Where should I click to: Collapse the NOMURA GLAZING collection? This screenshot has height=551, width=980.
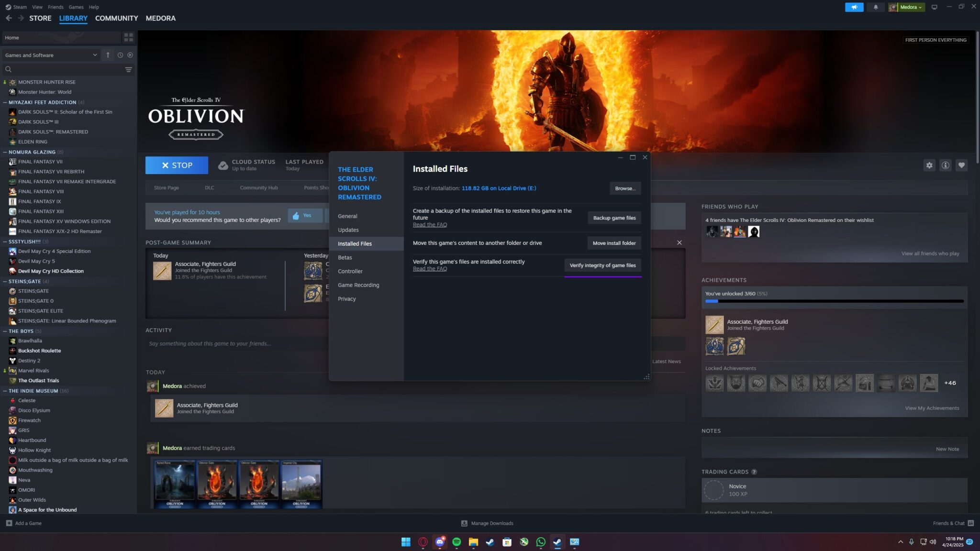click(5, 152)
